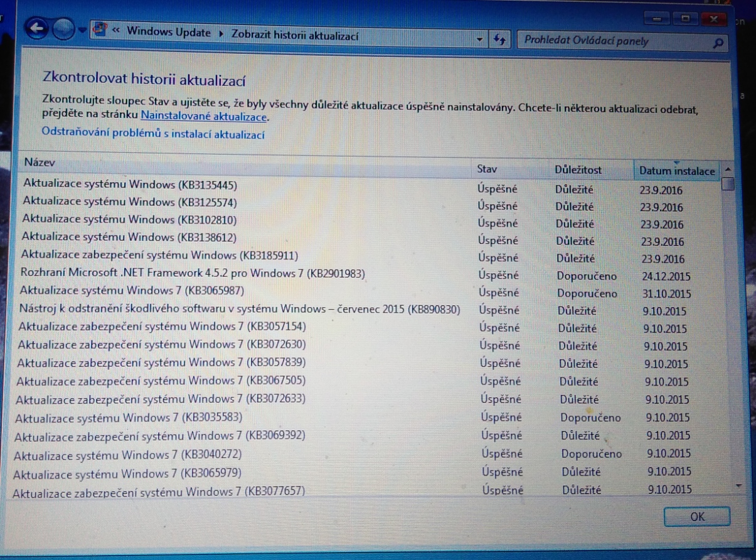Select Zobrazit historii aktualizací breadcrumb

tap(295, 36)
